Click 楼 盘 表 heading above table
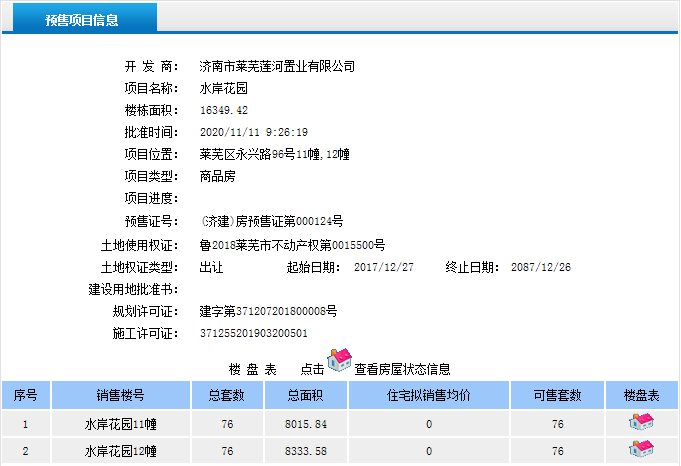 (x=253, y=369)
